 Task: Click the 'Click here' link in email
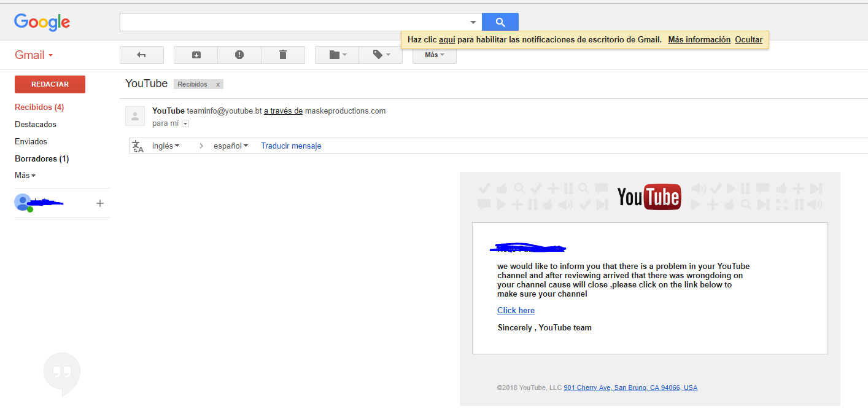(516, 310)
